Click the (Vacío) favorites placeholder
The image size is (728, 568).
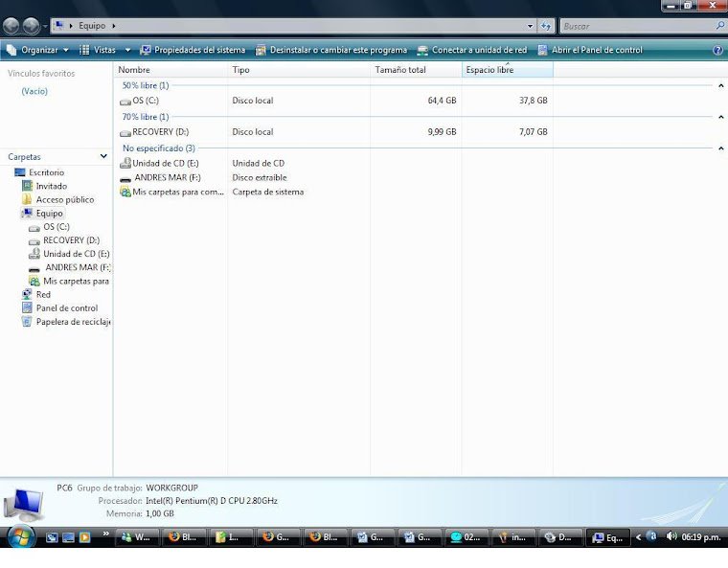34,91
